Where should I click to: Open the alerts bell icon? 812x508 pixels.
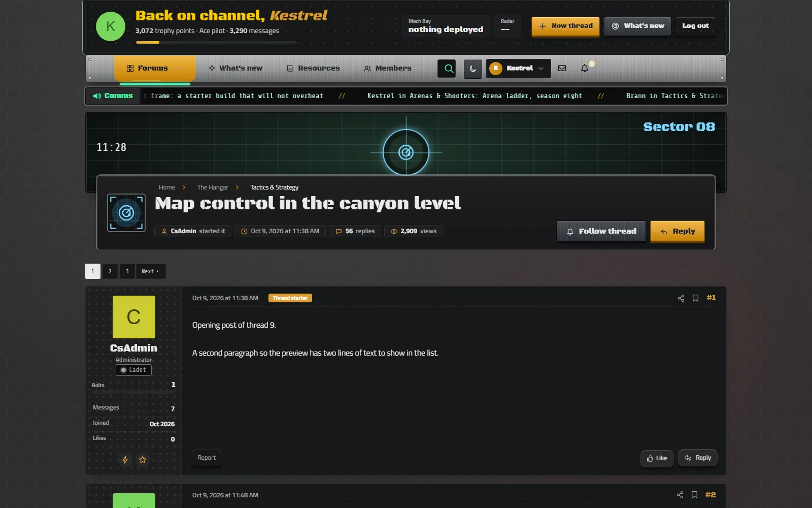click(585, 68)
